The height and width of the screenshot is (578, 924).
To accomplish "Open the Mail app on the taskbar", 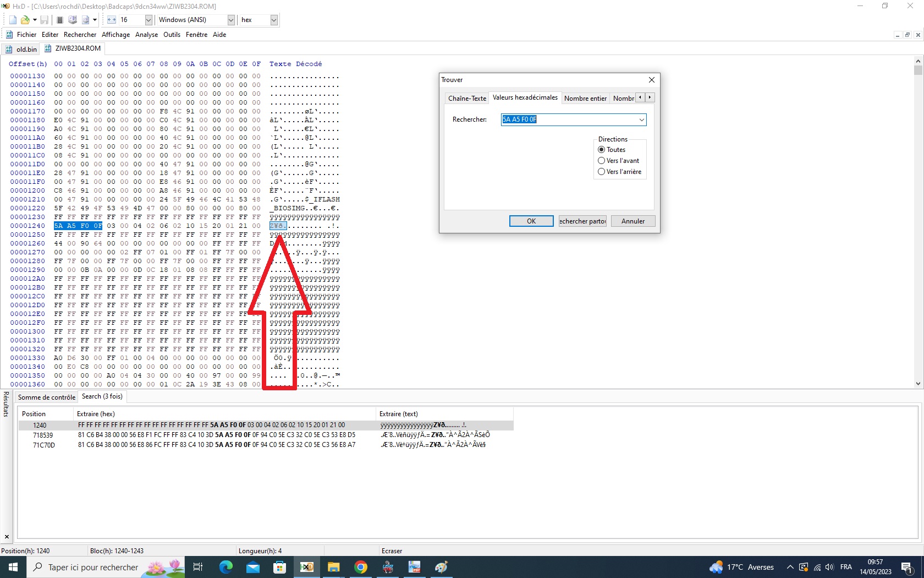I will tap(253, 567).
